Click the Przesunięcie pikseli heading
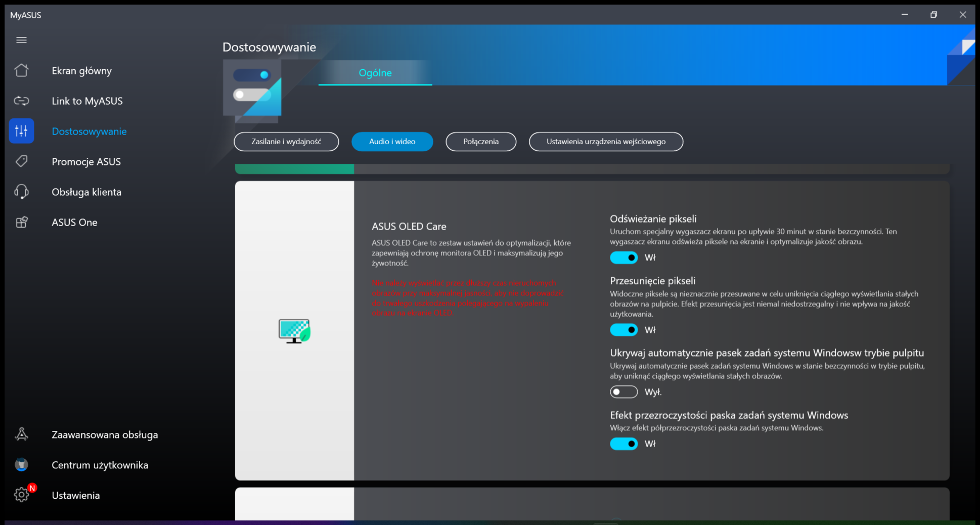 point(652,281)
